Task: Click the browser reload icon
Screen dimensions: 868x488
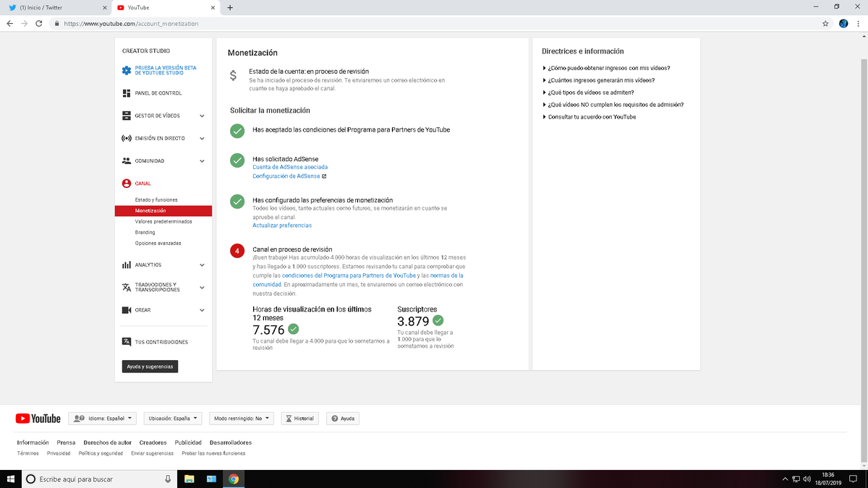Action: (x=41, y=23)
